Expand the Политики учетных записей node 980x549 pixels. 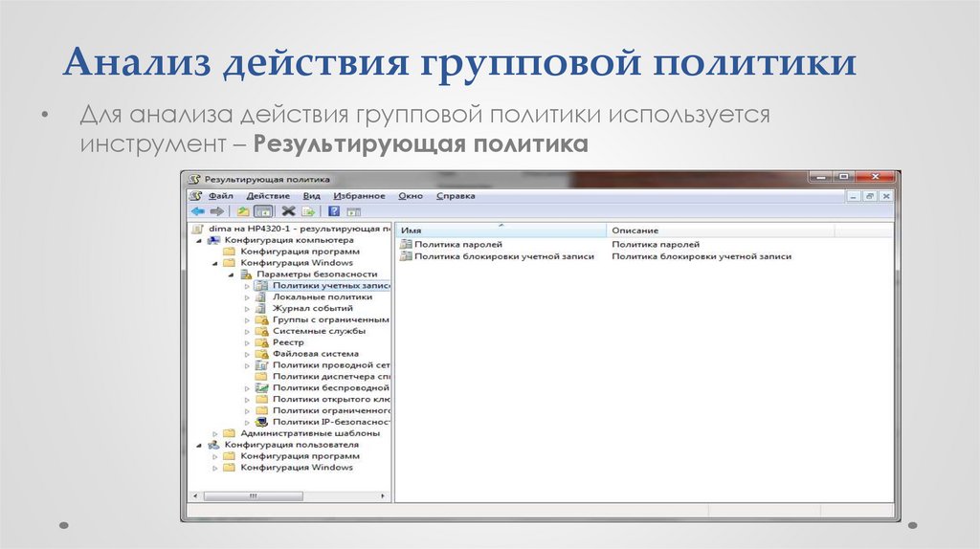(247, 286)
